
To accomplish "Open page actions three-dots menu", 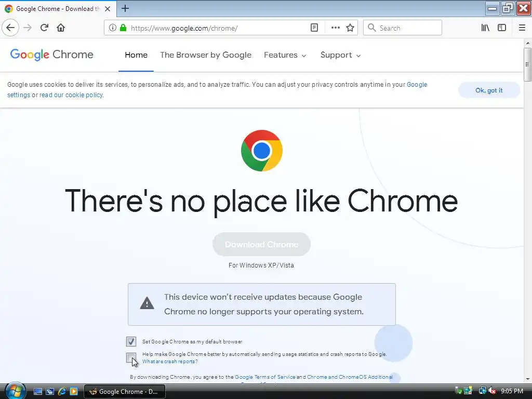I will 335,28.
